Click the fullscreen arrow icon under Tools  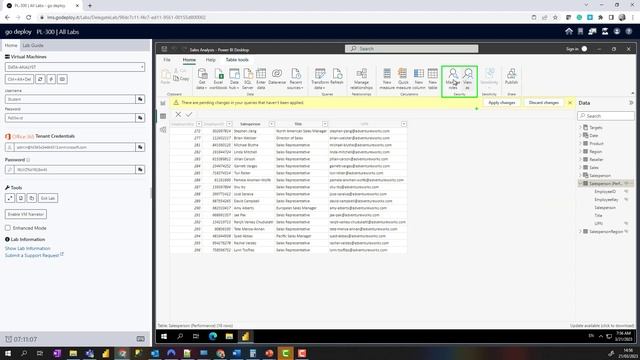(10, 198)
